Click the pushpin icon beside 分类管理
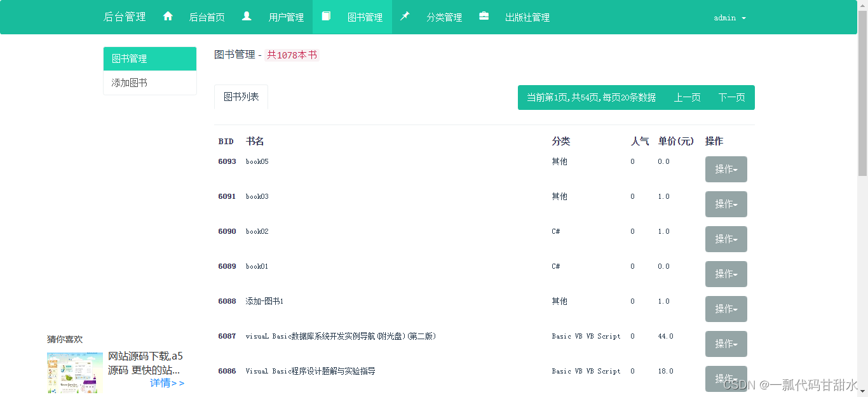Viewport: 868px width, 397px height. pyautogui.click(x=405, y=17)
